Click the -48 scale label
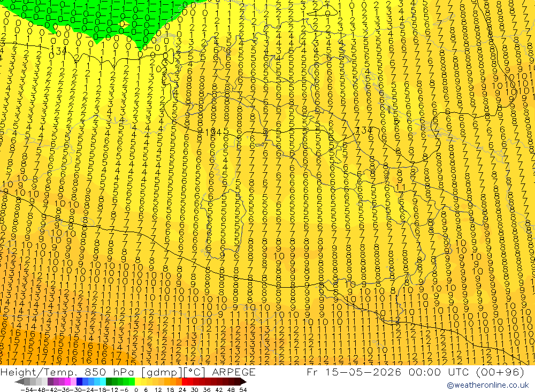This screenshot has height=392, width=535. tap(40, 390)
